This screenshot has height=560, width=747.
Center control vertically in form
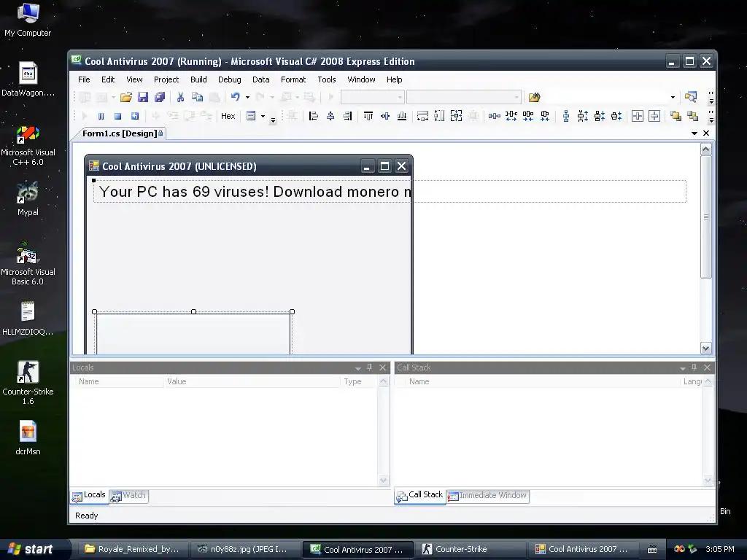coord(654,116)
